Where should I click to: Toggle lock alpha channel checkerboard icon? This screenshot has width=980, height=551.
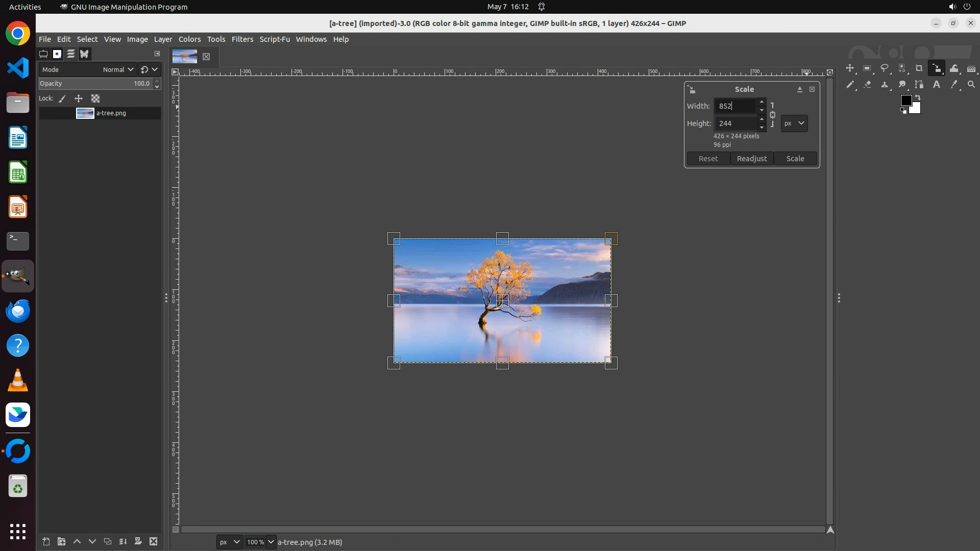(95, 99)
